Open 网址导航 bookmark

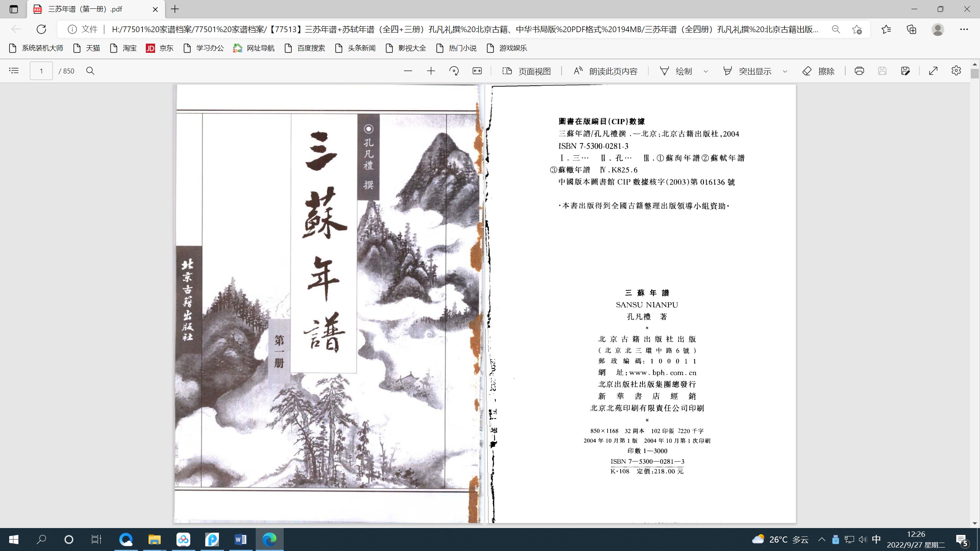tap(254, 48)
